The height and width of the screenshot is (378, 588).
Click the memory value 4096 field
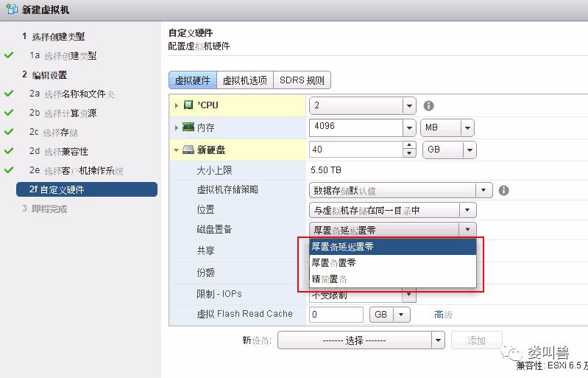[356, 128]
